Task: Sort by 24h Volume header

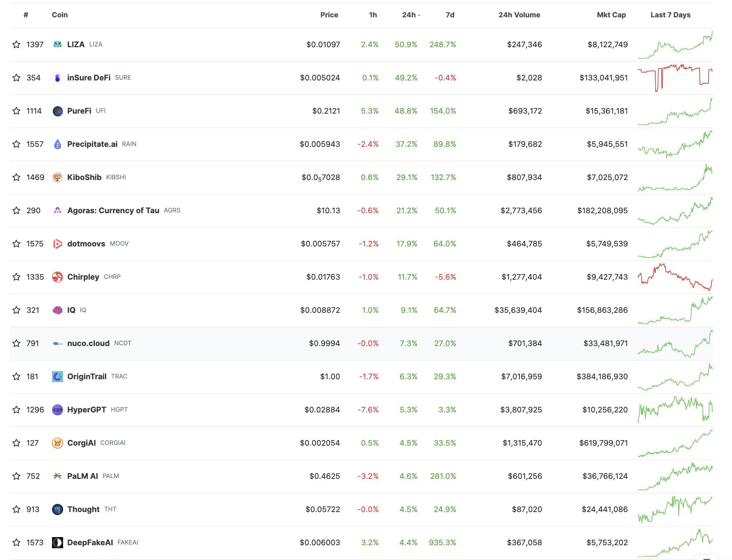Action: pyautogui.click(x=519, y=15)
